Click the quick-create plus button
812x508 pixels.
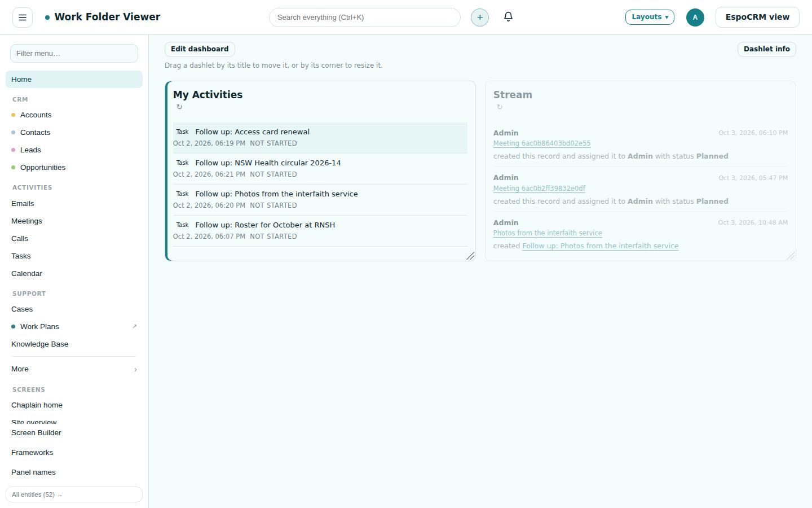(x=480, y=17)
